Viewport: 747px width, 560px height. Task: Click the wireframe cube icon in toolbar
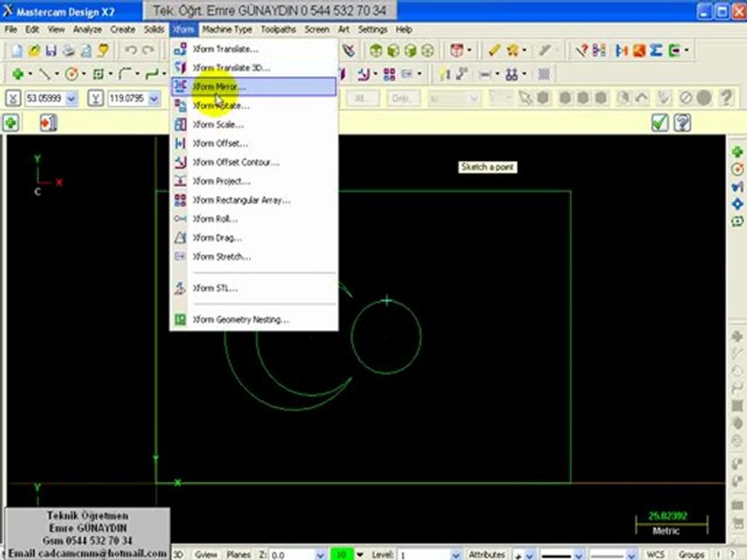point(427,50)
